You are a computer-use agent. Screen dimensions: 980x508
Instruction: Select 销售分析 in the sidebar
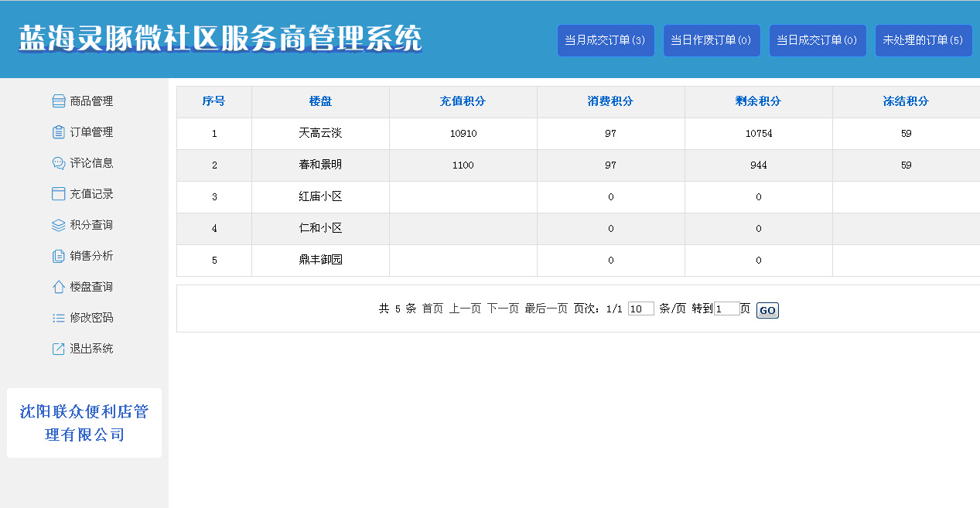[x=91, y=256]
